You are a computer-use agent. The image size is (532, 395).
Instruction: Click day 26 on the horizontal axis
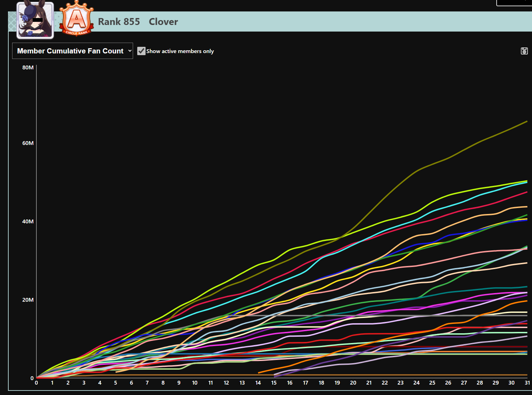click(x=448, y=383)
